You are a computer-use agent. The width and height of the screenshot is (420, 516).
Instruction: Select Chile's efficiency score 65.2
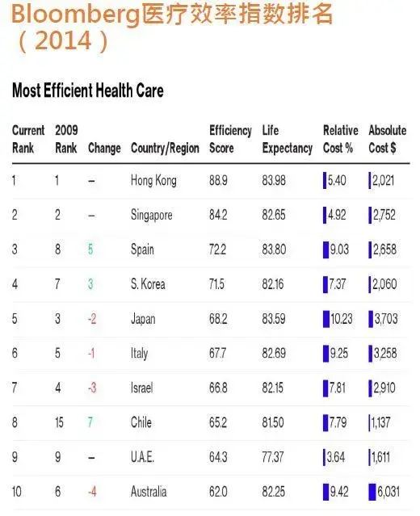tap(218, 422)
